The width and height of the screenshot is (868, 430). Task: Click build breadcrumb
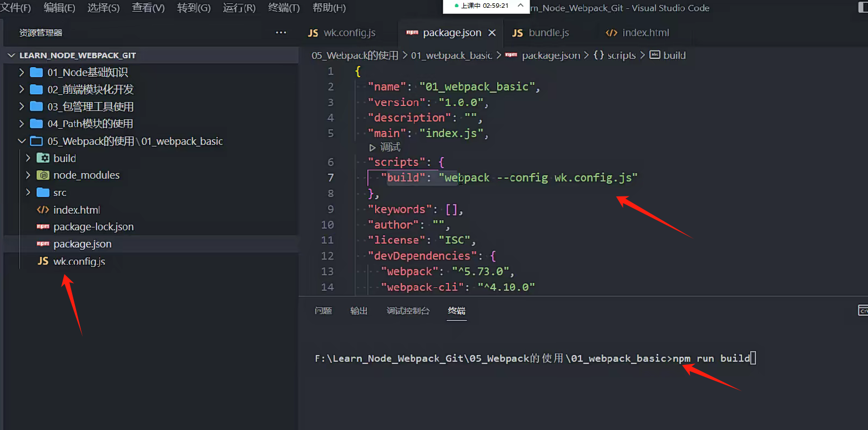[x=675, y=55]
